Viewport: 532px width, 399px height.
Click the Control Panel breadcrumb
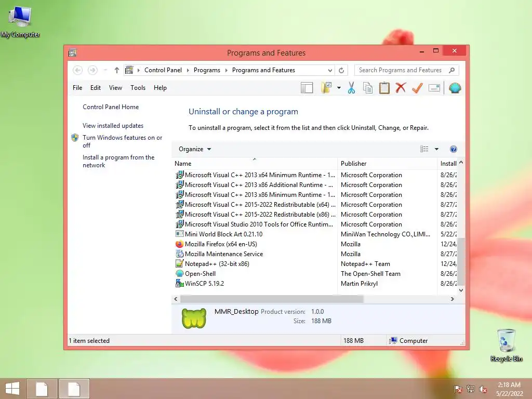pyautogui.click(x=163, y=70)
